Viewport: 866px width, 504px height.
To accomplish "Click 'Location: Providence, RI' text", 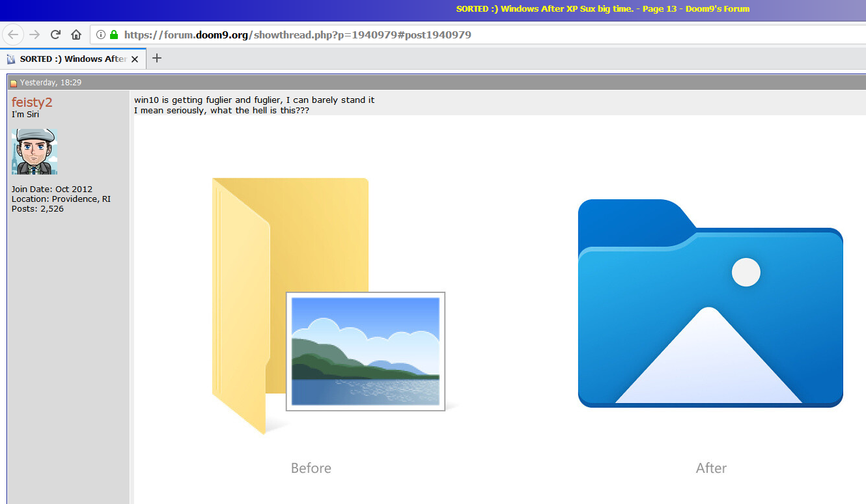I will [61, 199].
